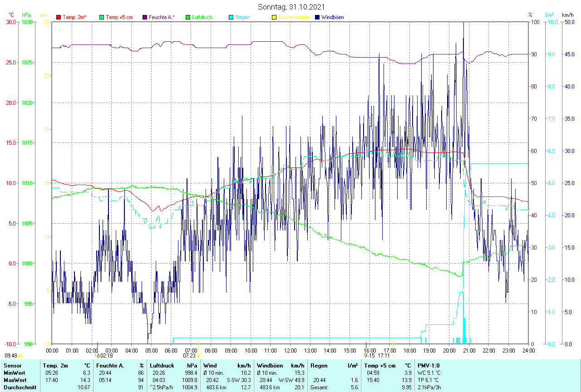Click the 'MinWert' row label

coord(15,372)
